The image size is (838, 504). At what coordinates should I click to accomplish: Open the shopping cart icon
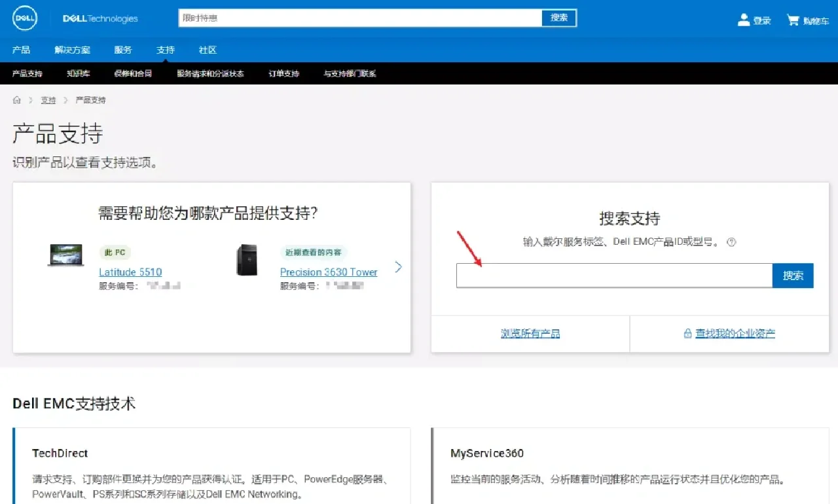pos(793,20)
